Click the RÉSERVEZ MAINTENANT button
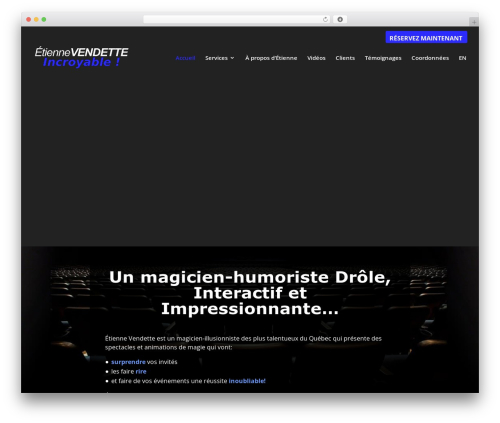The width and height of the screenshot is (500, 423). [x=426, y=37]
